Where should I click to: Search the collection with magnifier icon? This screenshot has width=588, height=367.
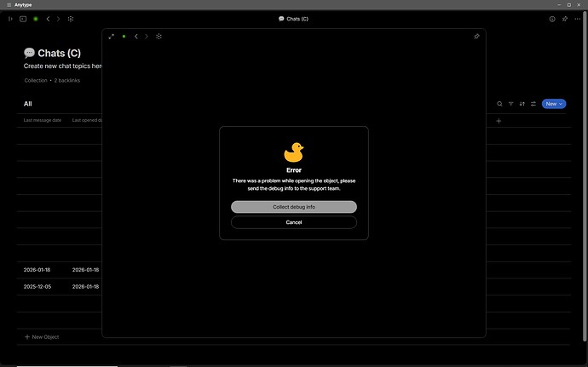(499, 104)
